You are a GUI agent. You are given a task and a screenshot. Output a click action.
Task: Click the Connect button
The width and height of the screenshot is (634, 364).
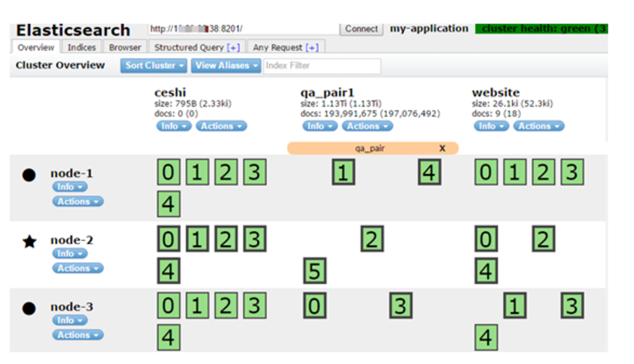click(361, 29)
